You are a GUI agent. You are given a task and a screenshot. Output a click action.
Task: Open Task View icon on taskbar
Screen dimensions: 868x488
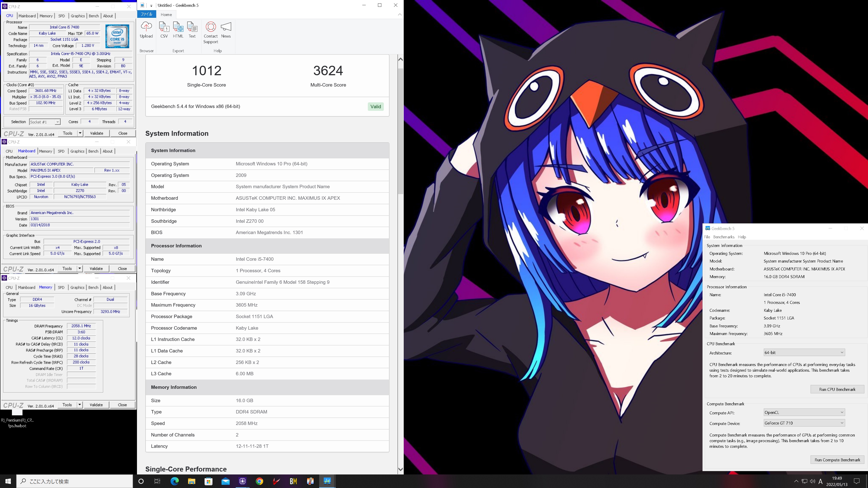click(x=157, y=481)
